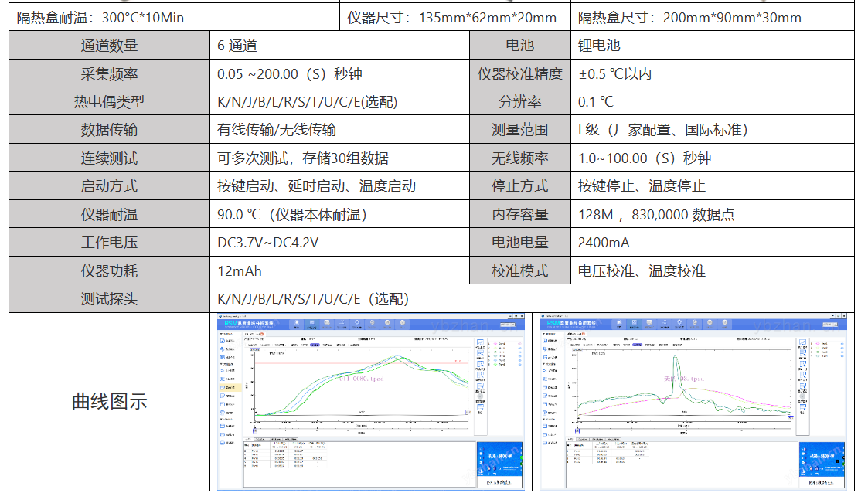Click the highlighted oval filter button above the left chart
Image resolution: width=868 pixels, height=500 pixels.
click(x=315, y=344)
